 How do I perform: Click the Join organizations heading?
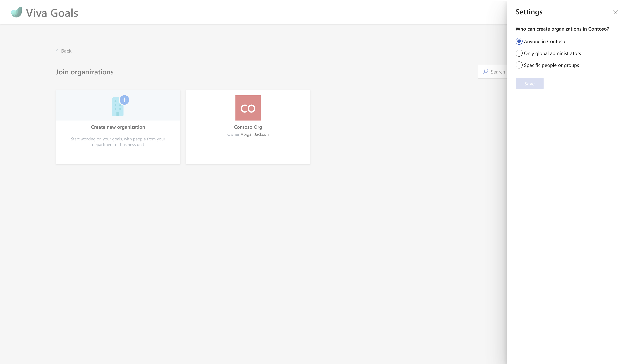point(85,72)
